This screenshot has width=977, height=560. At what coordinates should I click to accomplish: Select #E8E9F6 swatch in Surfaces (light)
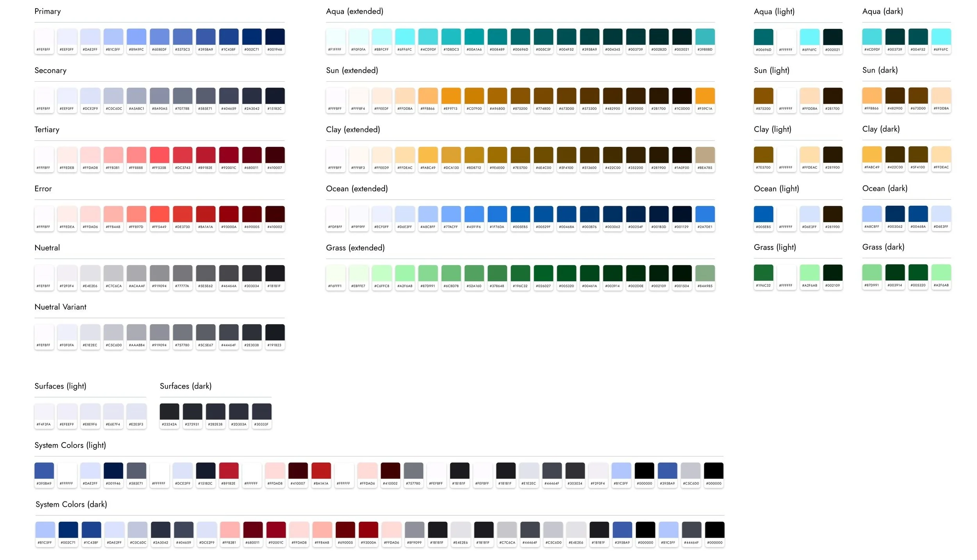[x=90, y=412]
